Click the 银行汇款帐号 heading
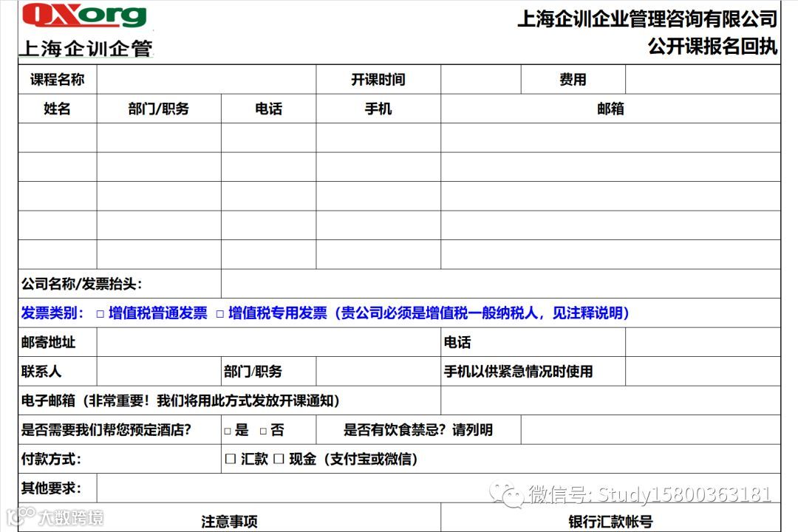The width and height of the screenshot is (798, 532). coord(611,522)
